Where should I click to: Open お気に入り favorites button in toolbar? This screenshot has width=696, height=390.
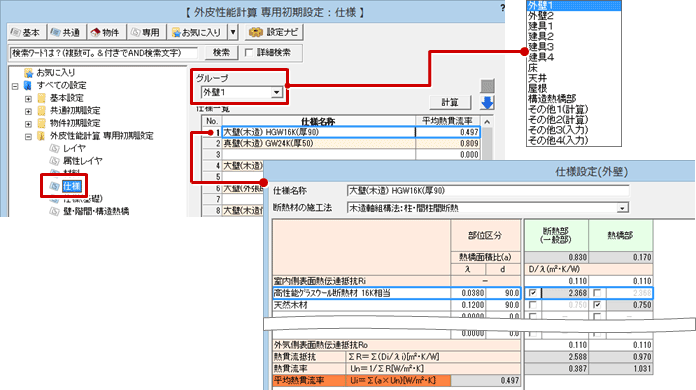click(x=197, y=32)
